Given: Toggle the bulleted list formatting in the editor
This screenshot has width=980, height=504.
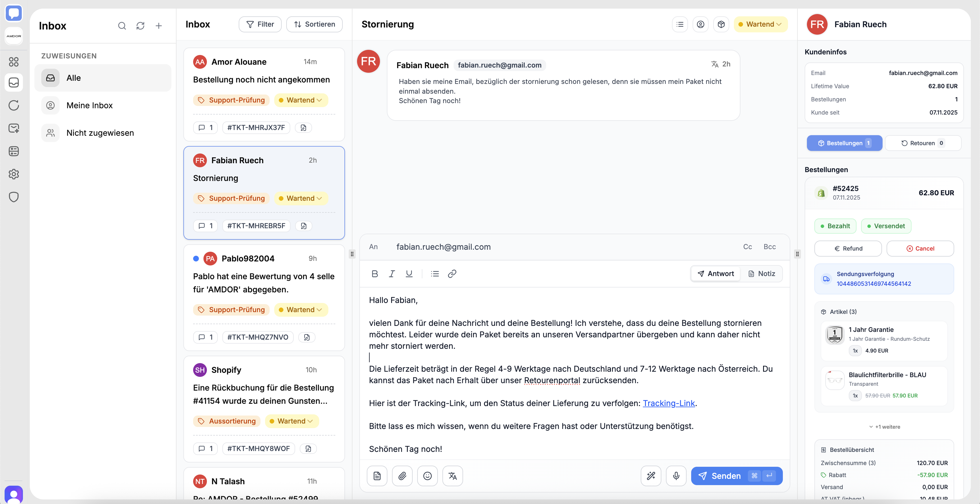Looking at the screenshot, I should [434, 273].
